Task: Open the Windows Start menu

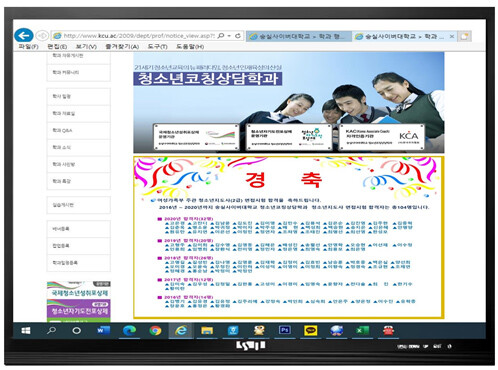Action: (x=26, y=330)
